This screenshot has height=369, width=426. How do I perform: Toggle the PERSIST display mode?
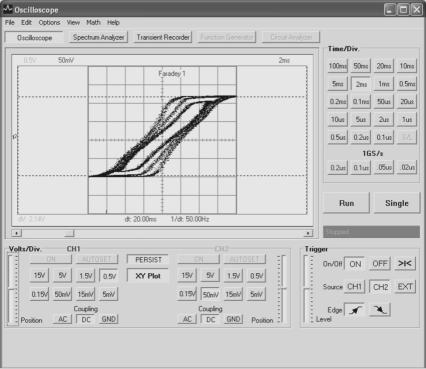[x=148, y=260]
